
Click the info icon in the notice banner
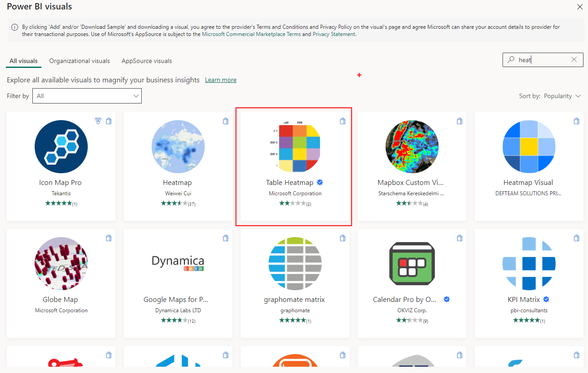click(15, 27)
